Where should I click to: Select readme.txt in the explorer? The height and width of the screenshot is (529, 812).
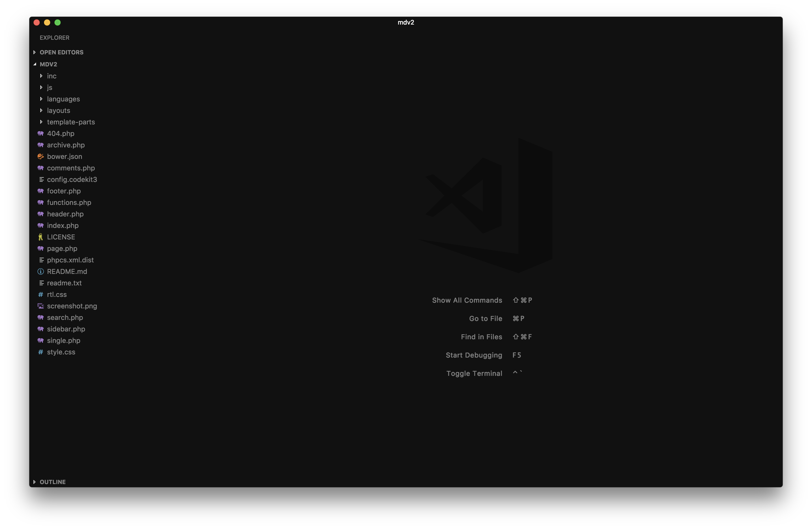(x=64, y=283)
